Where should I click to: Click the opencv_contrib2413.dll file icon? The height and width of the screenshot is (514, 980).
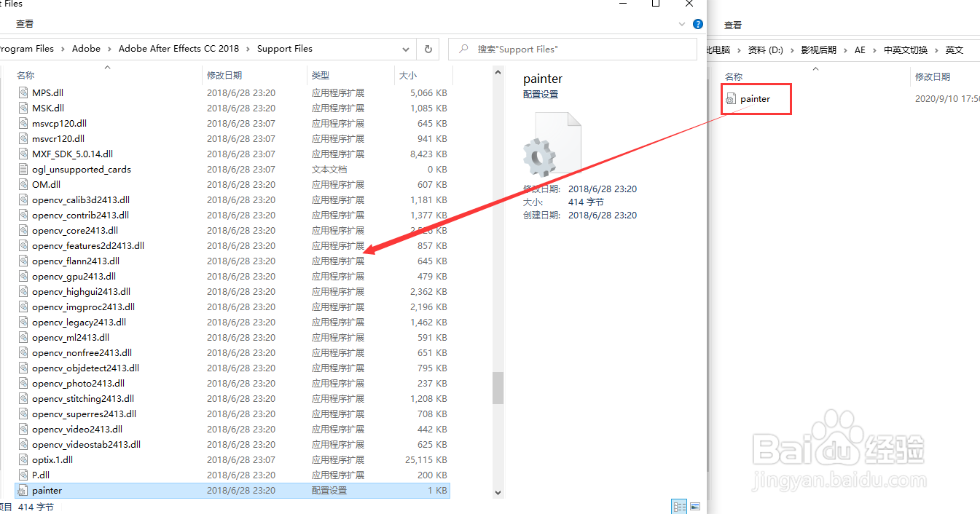tap(23, 216)
